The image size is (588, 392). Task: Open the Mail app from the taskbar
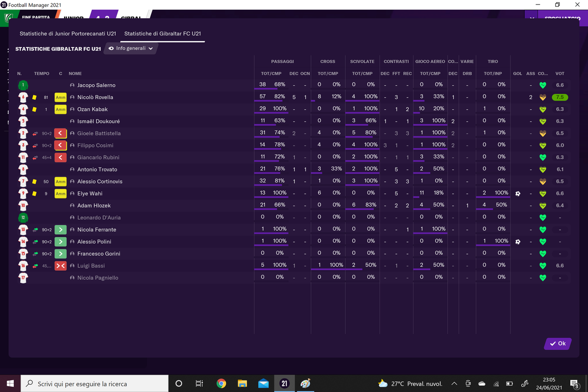(263, 384)
